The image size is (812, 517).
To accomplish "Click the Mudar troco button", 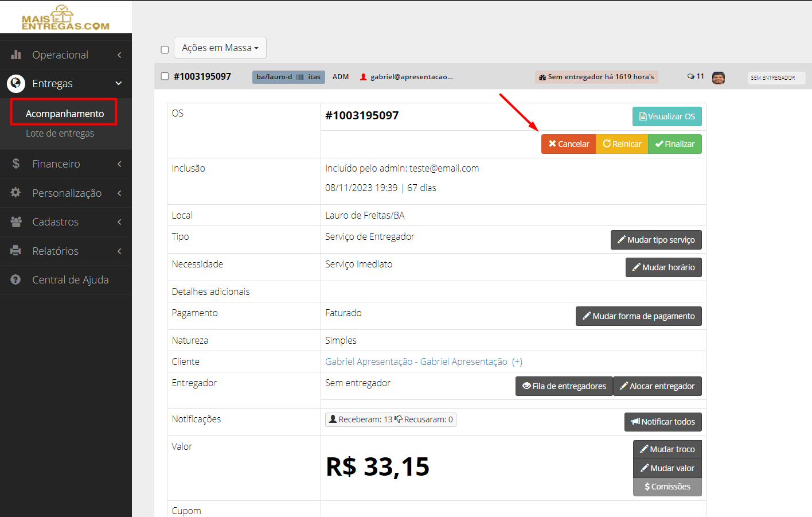I will [667, 449].
